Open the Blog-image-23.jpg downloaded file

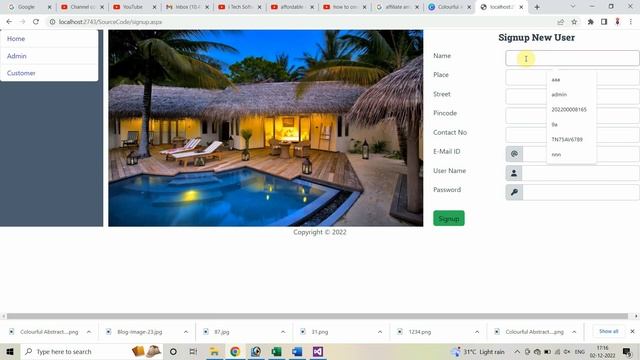click(x=140, y=332)
